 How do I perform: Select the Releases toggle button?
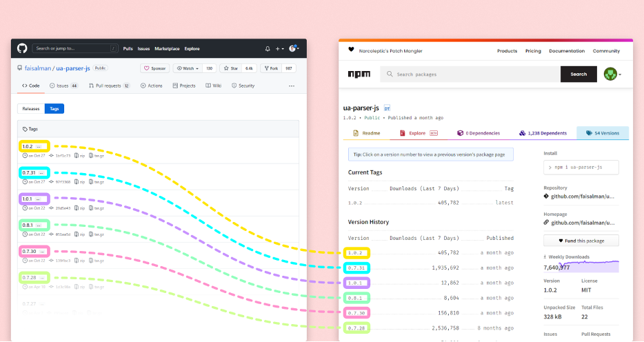pos(31,109)
